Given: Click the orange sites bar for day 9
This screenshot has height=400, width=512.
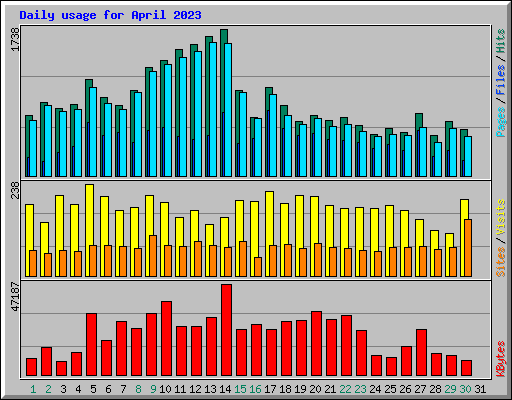Looking at the screenshot, I should [153, 256].
